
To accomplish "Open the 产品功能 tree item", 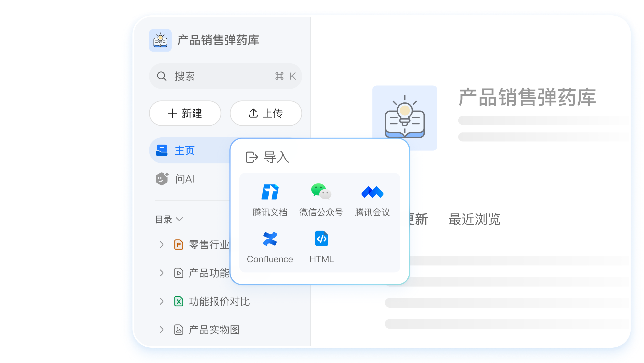I will coord(209,273).
